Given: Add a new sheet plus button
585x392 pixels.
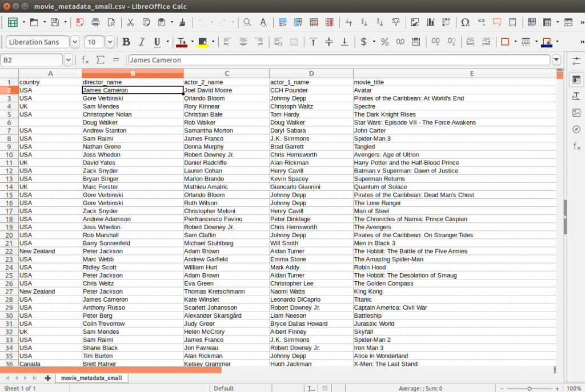Looking at the screenshot, I should 48,378.
